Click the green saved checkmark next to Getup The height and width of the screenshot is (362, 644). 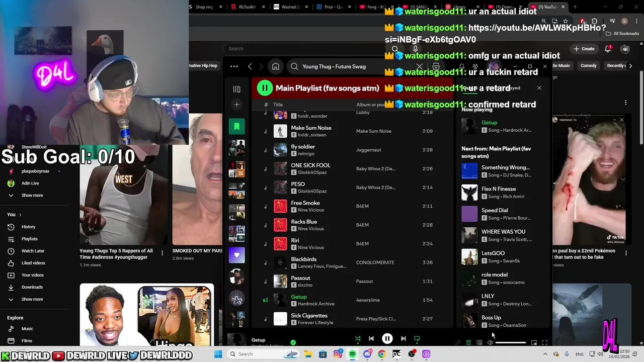coord(293,342)
